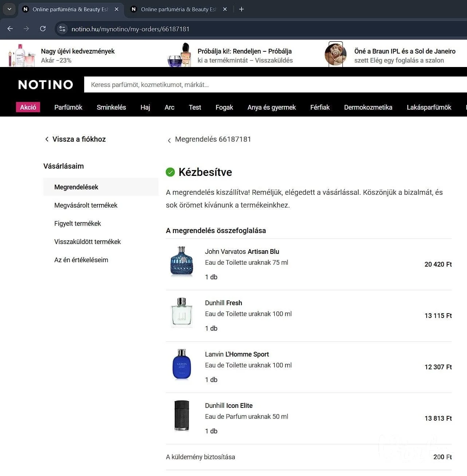Select Megrendelések in the sidebar
467x476 pixels.
[x=101, y=187]
